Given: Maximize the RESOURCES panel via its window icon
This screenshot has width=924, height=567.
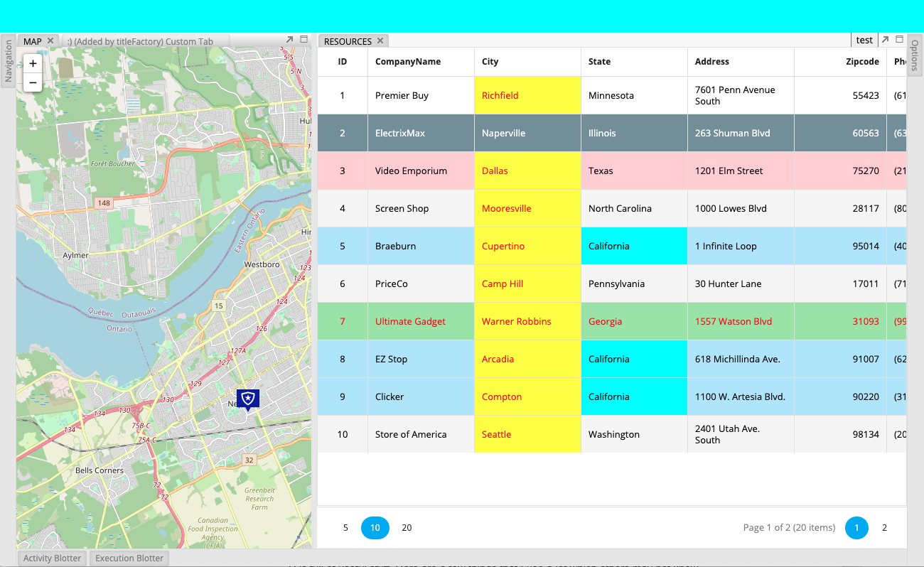Looking at the screenshot, I should click(898, 40).
